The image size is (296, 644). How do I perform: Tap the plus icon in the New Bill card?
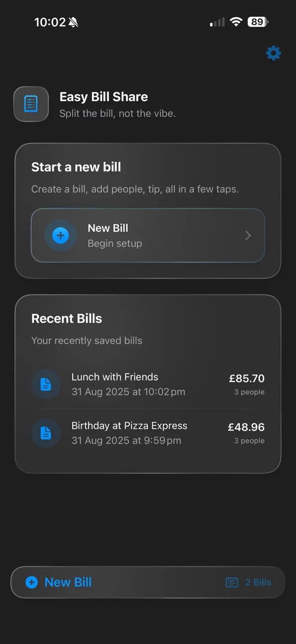coord(60,235)
